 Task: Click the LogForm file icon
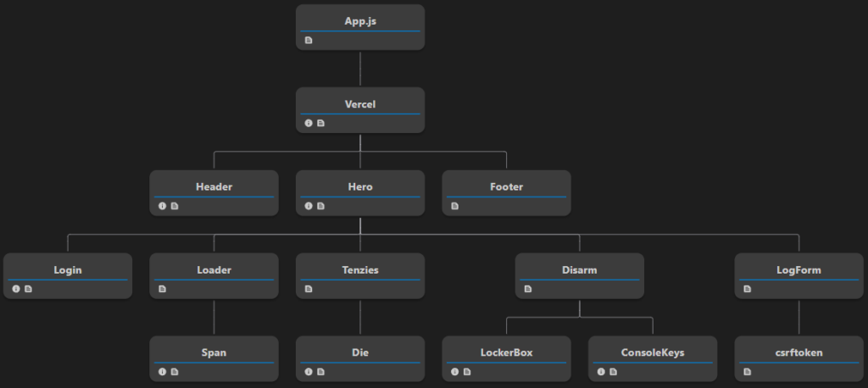pyautogui.click(x=748, y=289)
